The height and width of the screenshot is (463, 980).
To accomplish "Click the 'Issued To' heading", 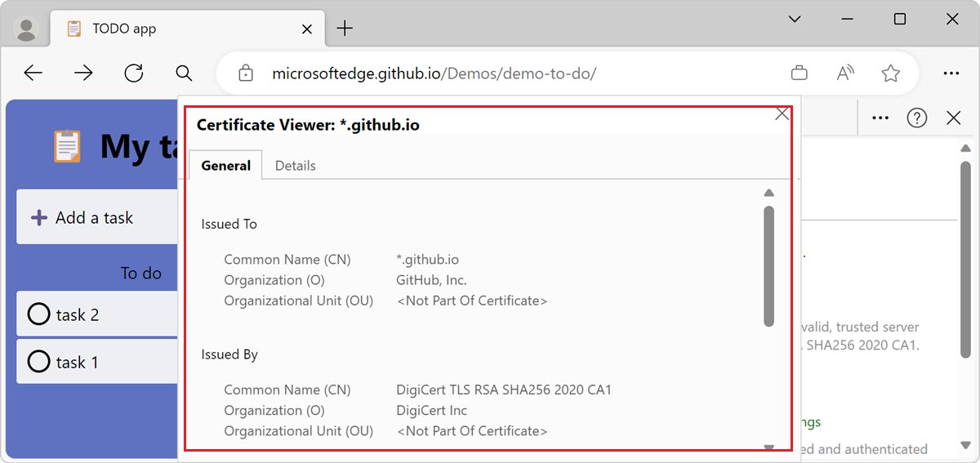I will 229,224.
